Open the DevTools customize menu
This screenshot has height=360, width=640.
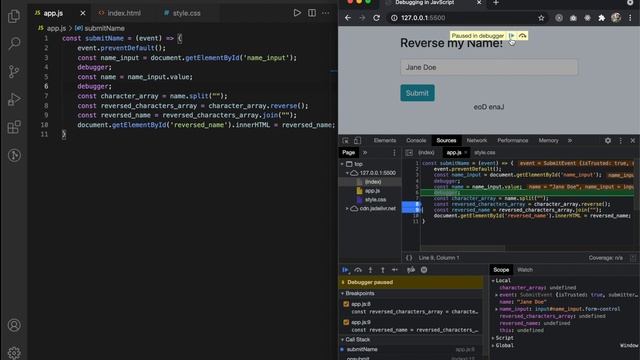click(x=620, y=140)
